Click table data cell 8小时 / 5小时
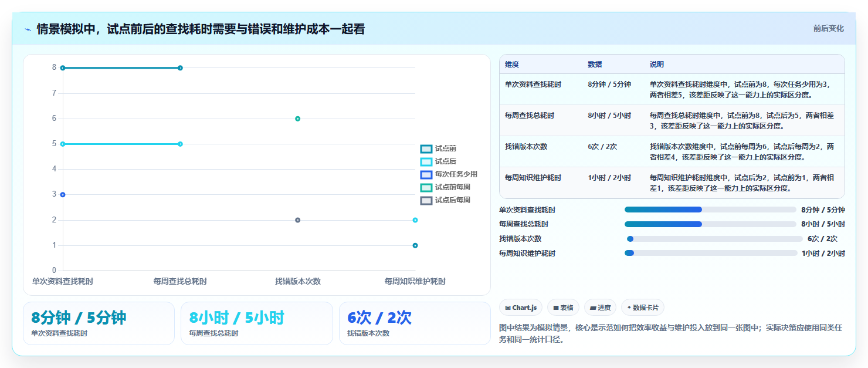 (x=609, y=116)
